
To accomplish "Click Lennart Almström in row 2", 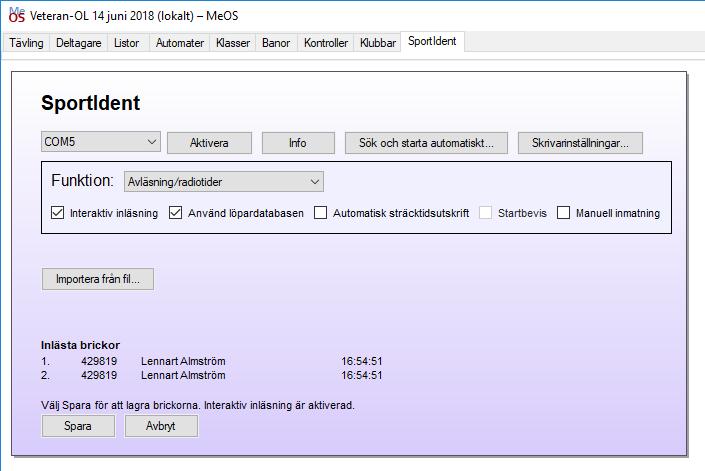I will [x=183, y=375].
